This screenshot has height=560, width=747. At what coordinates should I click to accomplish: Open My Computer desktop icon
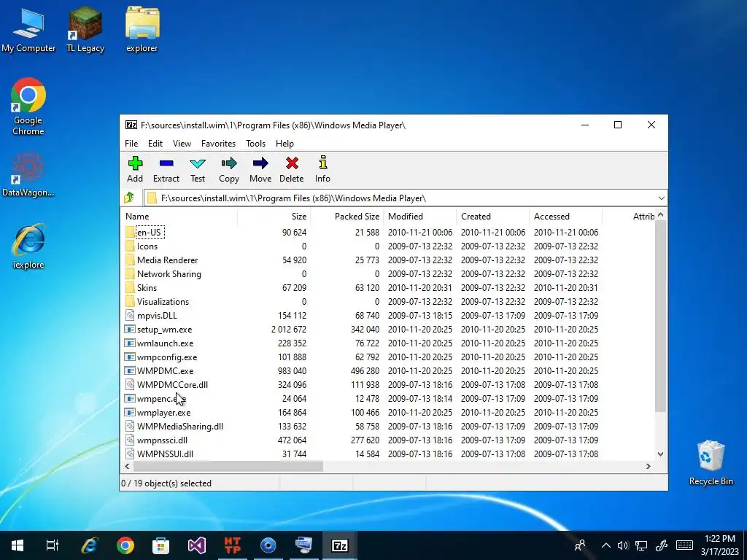[28, 29]
